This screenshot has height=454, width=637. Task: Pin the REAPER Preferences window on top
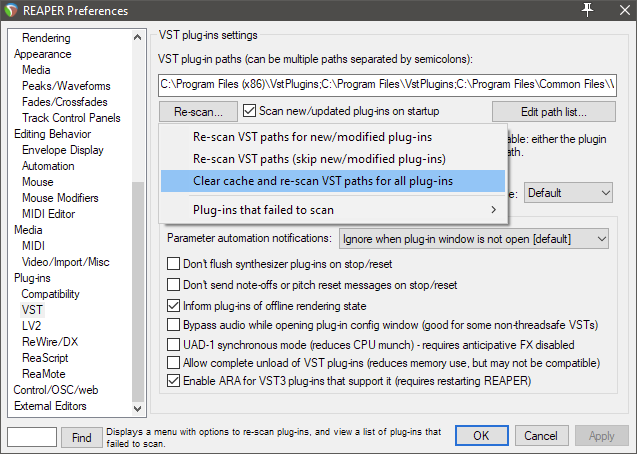point(587,9)
